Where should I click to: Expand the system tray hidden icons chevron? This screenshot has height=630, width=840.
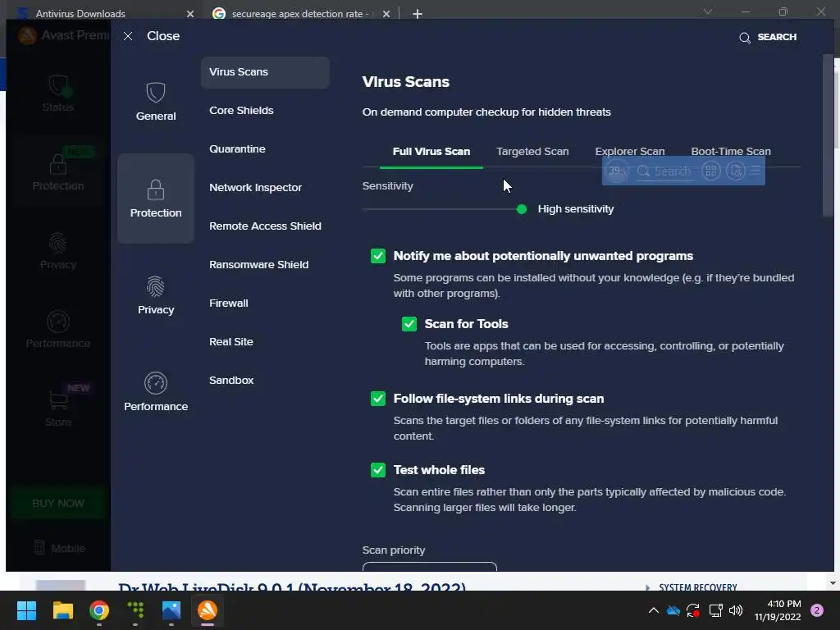coord(654,610)
